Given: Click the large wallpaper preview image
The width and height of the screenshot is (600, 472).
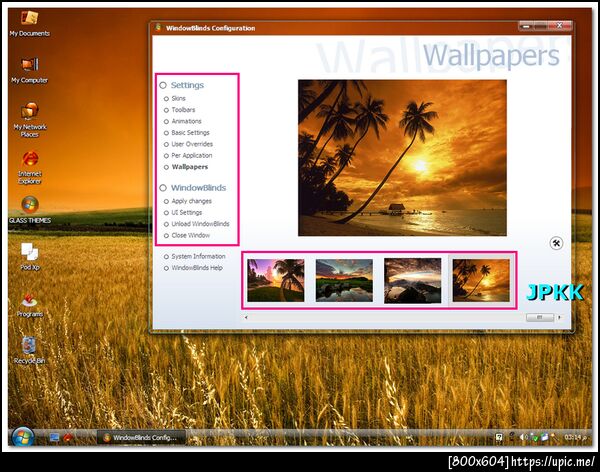Looking at the screenshot, I should tap(402, 158).
